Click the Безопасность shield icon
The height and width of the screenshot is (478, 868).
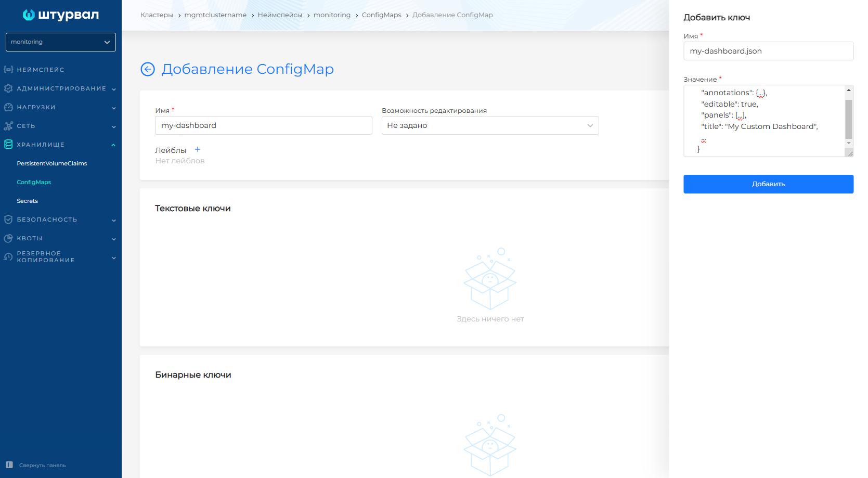pyautogui.click(x=8, y=219)
